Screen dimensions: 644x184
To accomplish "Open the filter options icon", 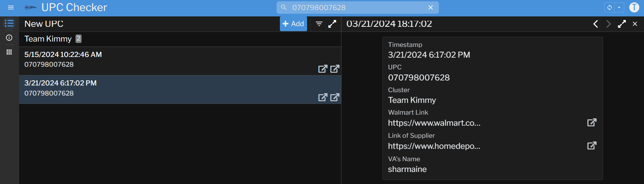I will pyautogui.click(x=319, y=24).
